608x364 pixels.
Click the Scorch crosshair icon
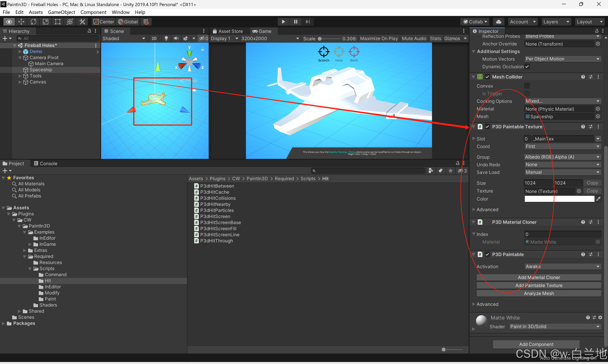(x=323, y=52)
